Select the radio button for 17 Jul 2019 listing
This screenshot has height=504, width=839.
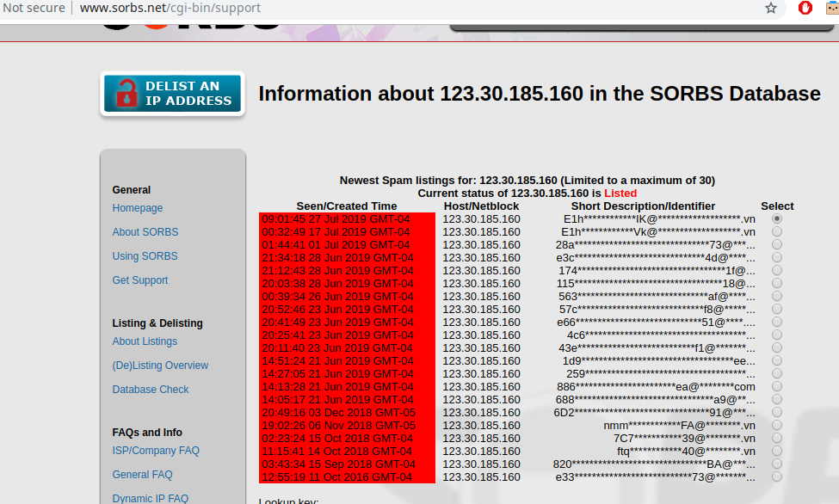(x=777, y=231)
